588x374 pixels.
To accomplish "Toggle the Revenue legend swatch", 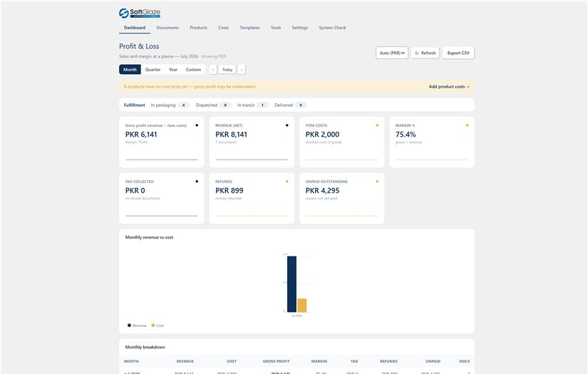I will coord(130,326).
